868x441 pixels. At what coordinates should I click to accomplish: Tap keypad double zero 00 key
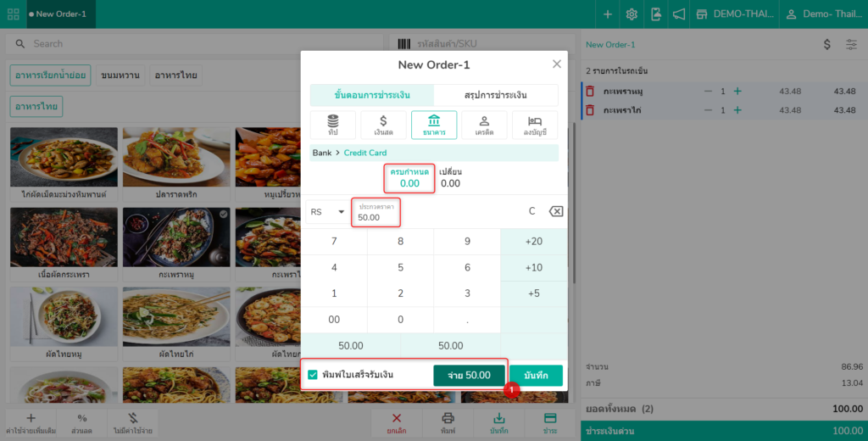pyautogui.click(x=334, y=320)
